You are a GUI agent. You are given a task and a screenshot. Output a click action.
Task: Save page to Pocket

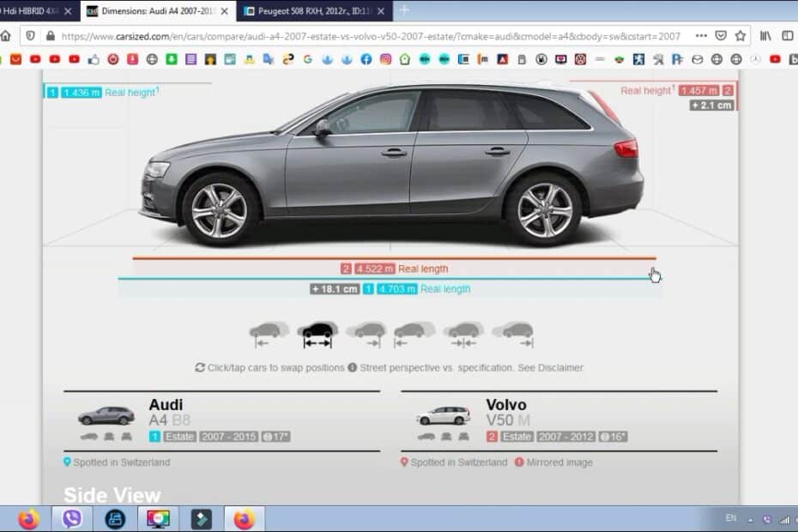click(x=721, y=36)
